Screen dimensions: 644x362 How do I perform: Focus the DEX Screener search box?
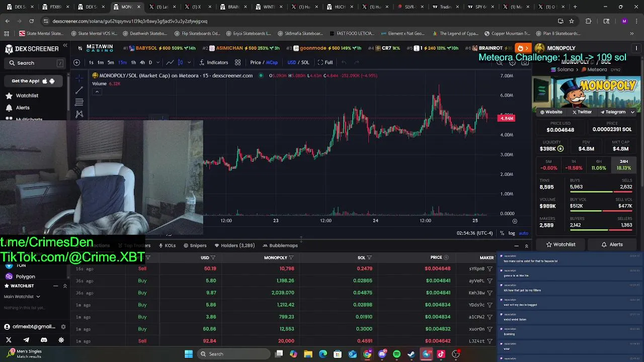point(35,63)
